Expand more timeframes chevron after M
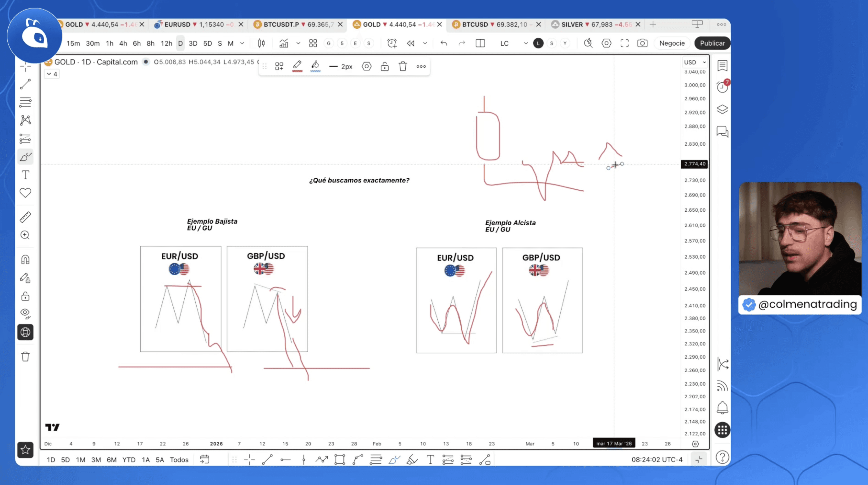This screenshot has height=485, width=868. (x=242, y=43)
